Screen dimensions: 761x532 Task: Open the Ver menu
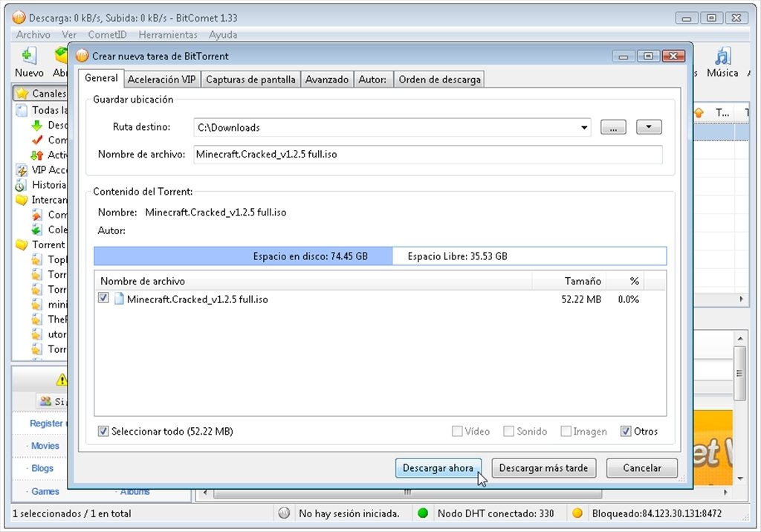pos(69,34)
